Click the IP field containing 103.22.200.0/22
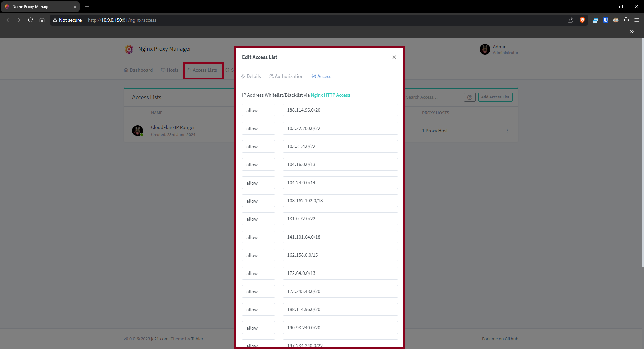 (340, 128)
